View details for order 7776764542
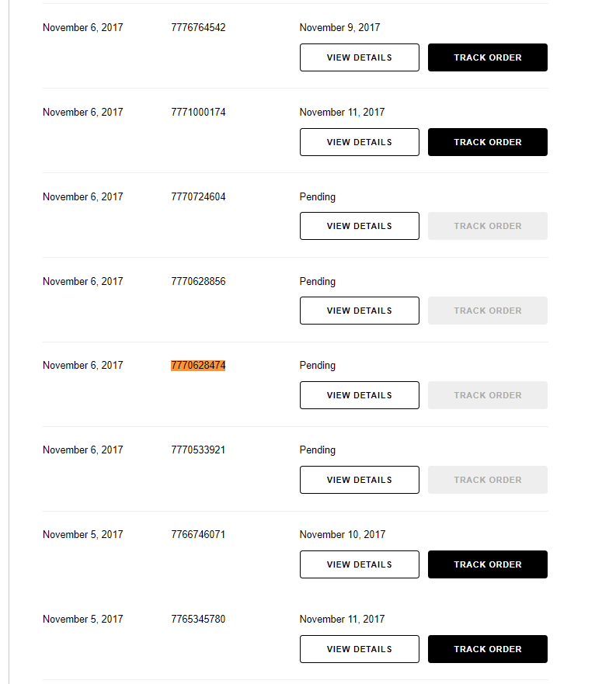This screenshot has width=616, height=684. (x=359, y=57)
